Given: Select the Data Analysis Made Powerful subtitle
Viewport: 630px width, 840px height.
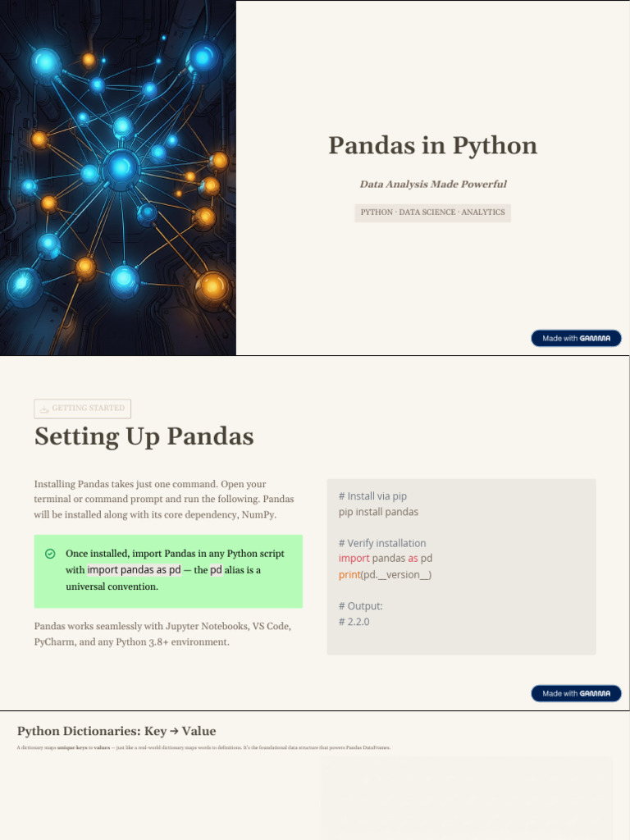Looking at the screenshot, I should click(433, 184).
